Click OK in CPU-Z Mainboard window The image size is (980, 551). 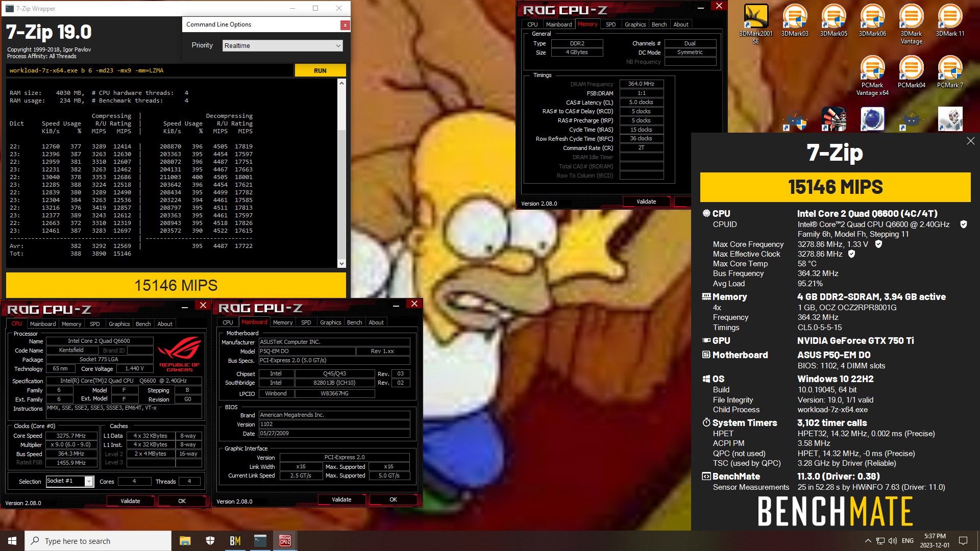point(393,499)
